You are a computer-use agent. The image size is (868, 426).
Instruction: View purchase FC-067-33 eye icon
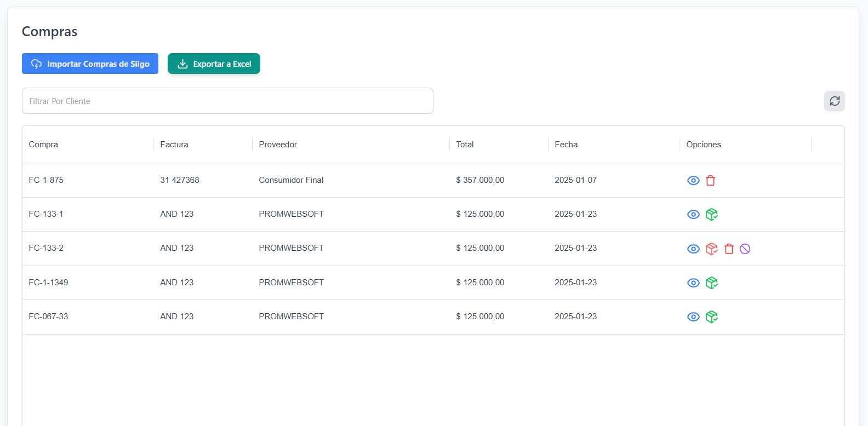pos(693,317)
